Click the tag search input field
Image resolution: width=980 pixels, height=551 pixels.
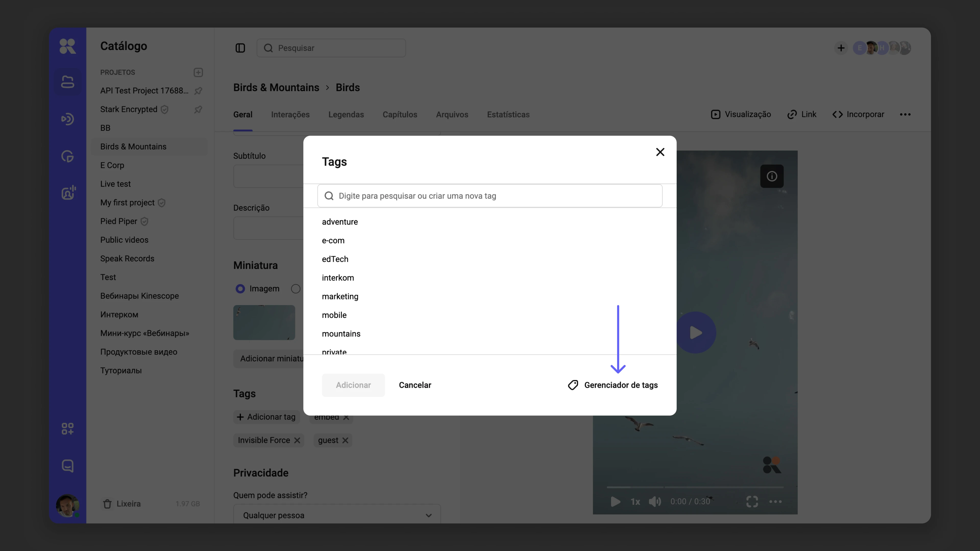click(490, 196)
